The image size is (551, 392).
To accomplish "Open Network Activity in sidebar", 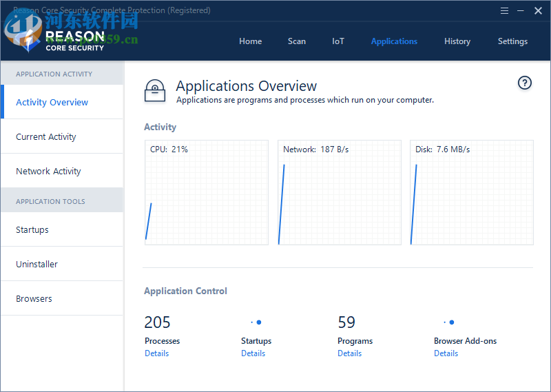I will [x=62, y=171].
